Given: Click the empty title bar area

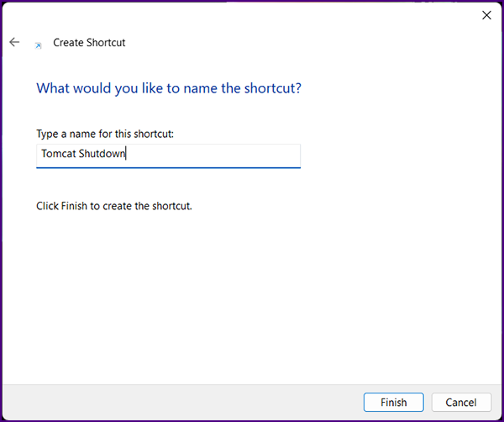Looking at the screenshot, I should 252,15.
